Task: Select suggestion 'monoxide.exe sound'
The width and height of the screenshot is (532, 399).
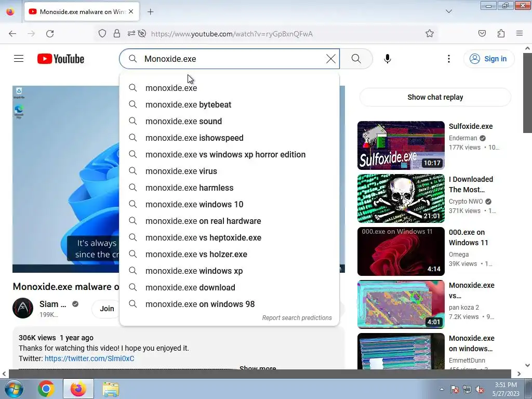Action: 229,121
